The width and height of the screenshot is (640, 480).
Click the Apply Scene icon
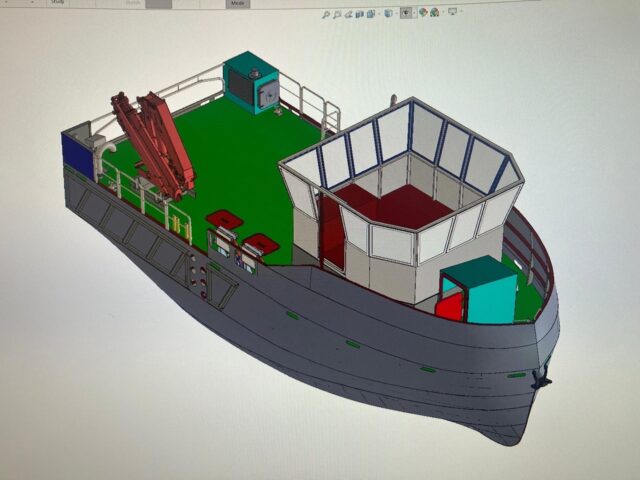(x=434, y=12)
